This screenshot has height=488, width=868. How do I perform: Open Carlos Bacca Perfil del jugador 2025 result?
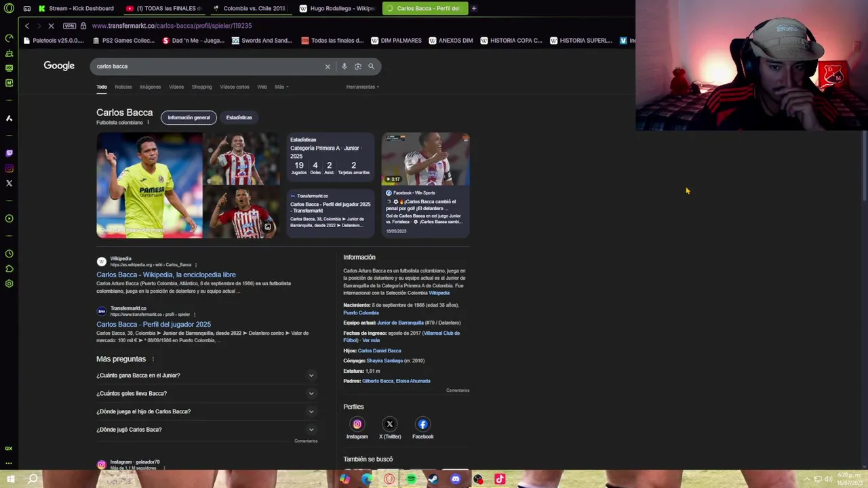pyautogui.click(x=153, y=324)
